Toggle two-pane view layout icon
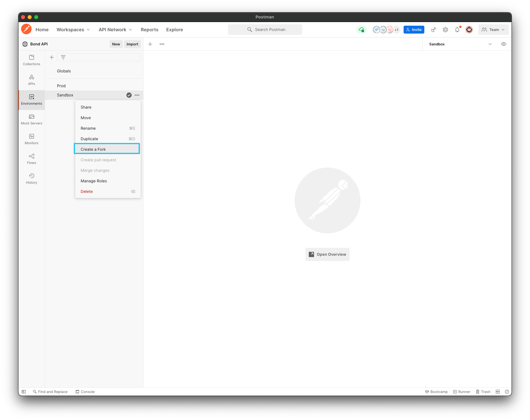This screenshot has width=530, height=420. [x=498, y=392]
